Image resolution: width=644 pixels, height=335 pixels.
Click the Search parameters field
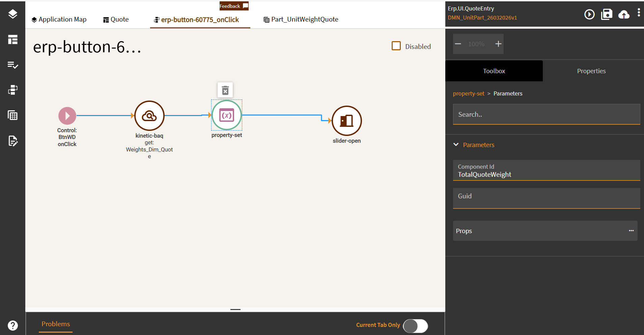click(x=546, y=114)
